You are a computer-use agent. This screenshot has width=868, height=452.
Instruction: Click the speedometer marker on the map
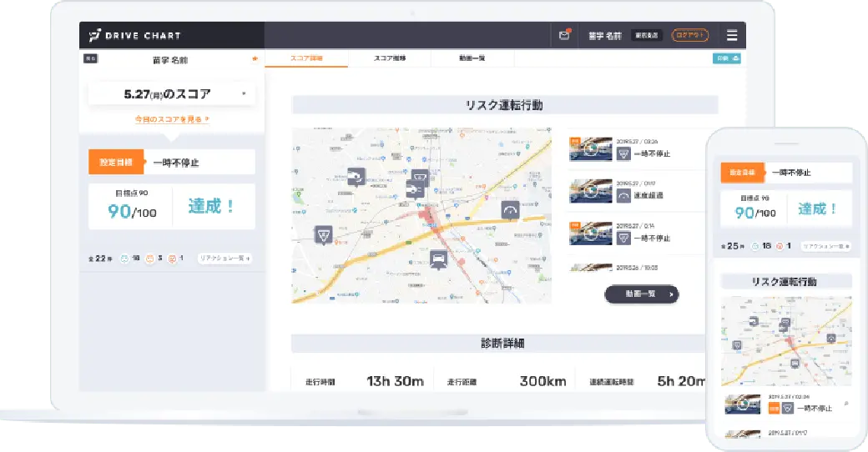(510, 209)
